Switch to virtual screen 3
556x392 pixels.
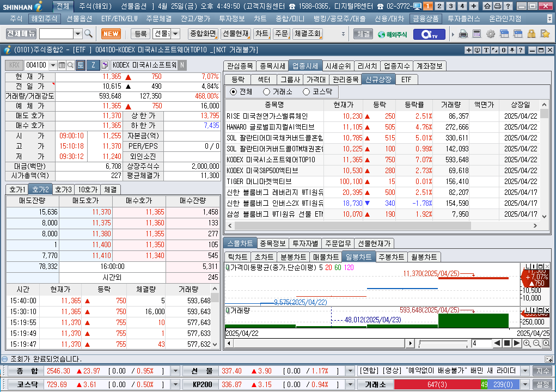[x=451, y=6]
